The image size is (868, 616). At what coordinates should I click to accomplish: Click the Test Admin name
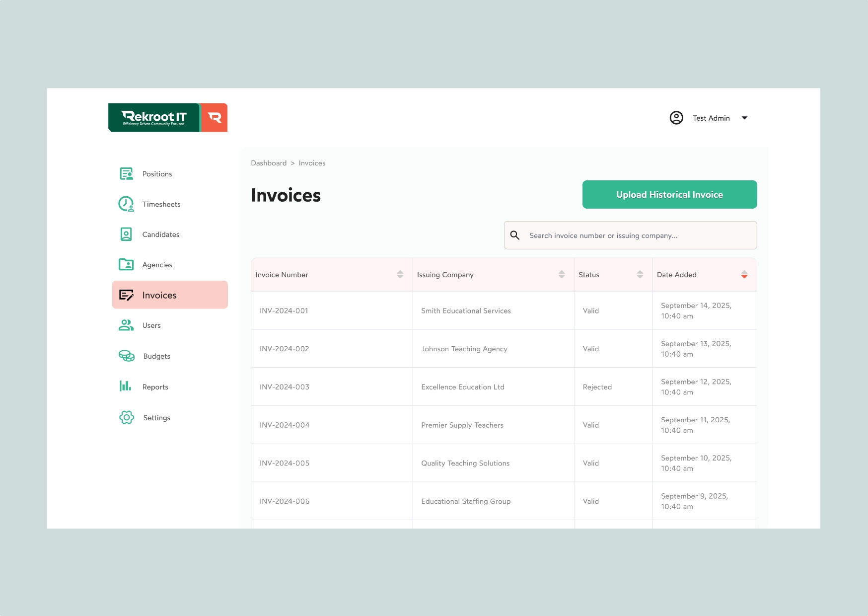(x=711, y=118)
